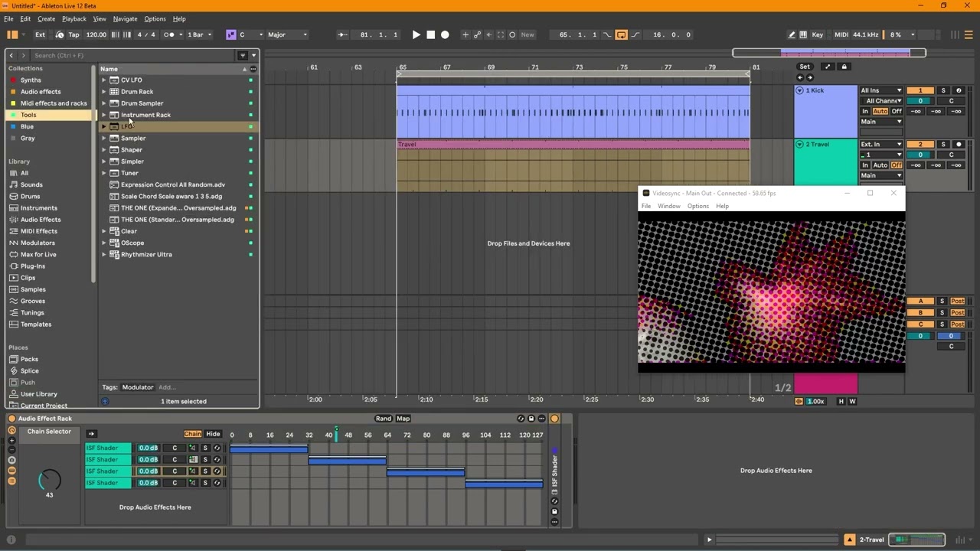
Task: Toggle 1 Kick track activator
Action: click(920, 90)
